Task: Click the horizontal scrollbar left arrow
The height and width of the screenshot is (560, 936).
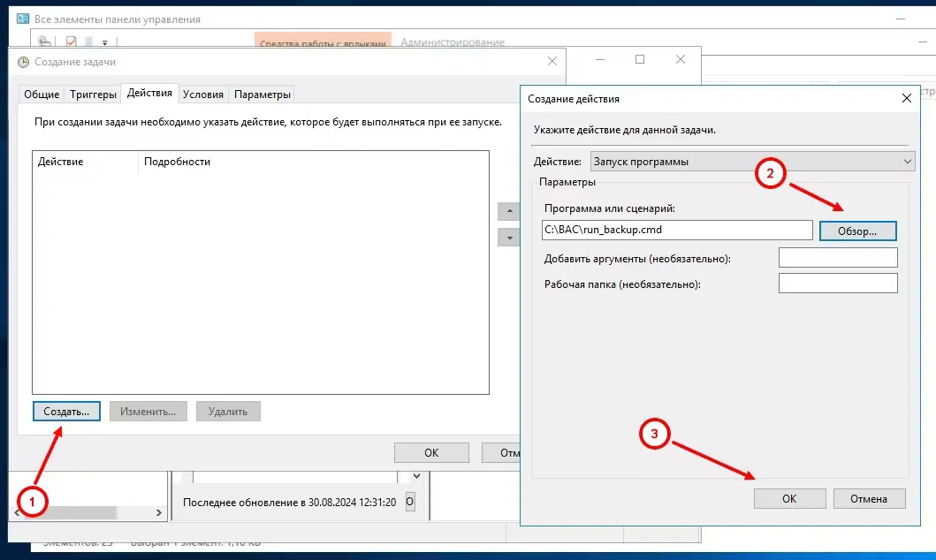Action: click(17, 512)
